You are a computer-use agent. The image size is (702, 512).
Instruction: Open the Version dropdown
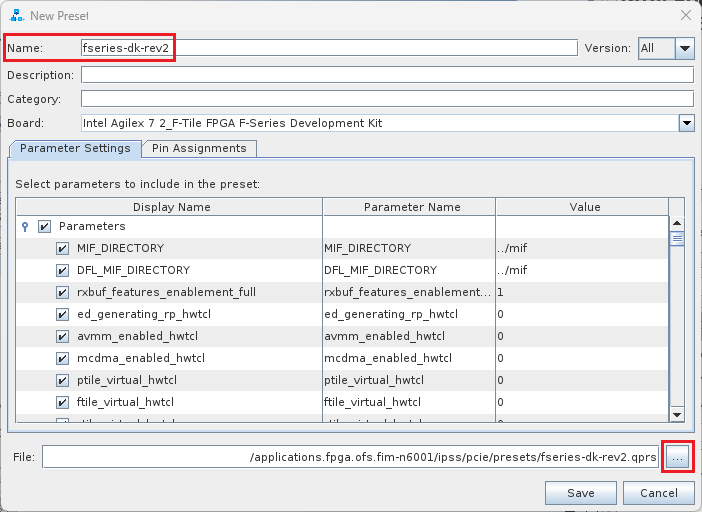pos(684,48)
